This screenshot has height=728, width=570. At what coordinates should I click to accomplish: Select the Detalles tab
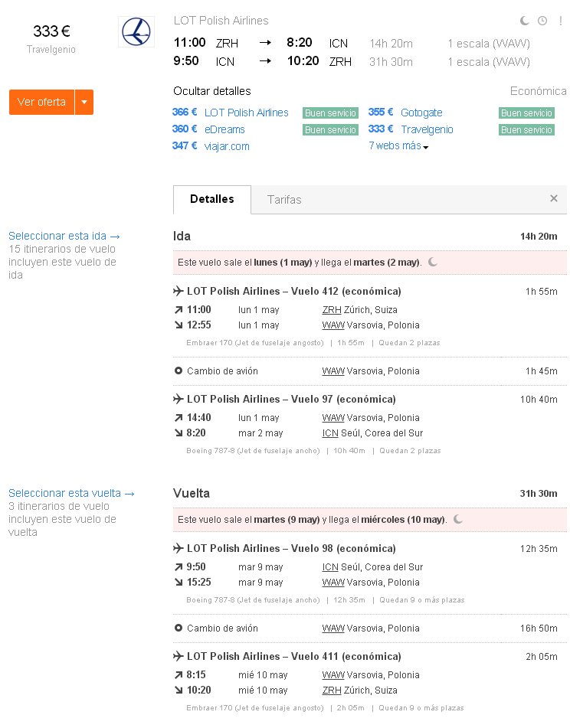coord(211,199)
